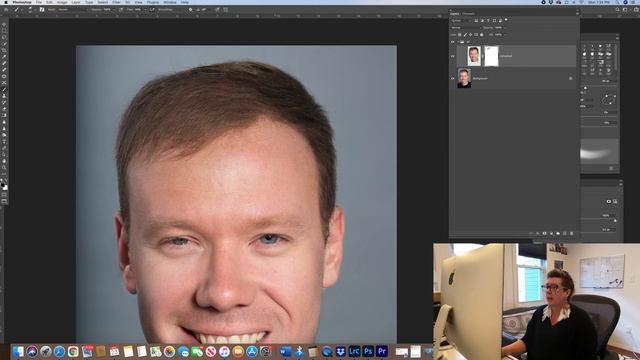Filter for type layers icon
This screenshot has width=640, height=360.
point(488,20)
